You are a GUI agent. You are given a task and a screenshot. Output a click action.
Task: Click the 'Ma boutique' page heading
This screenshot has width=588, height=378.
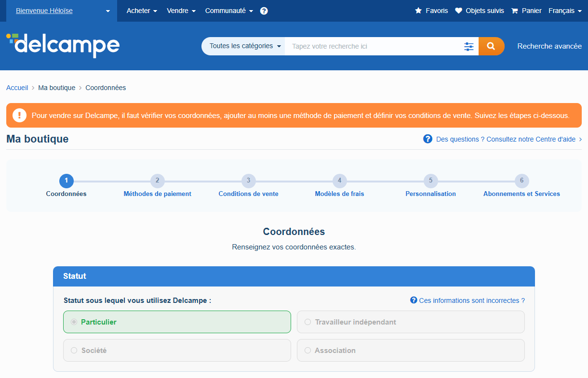coord(38,139)
